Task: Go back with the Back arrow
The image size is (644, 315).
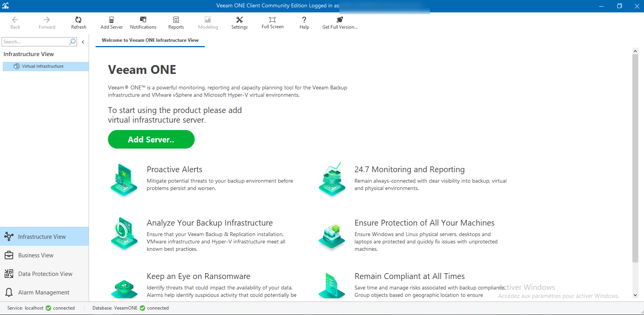Action: tap(15, 23)
